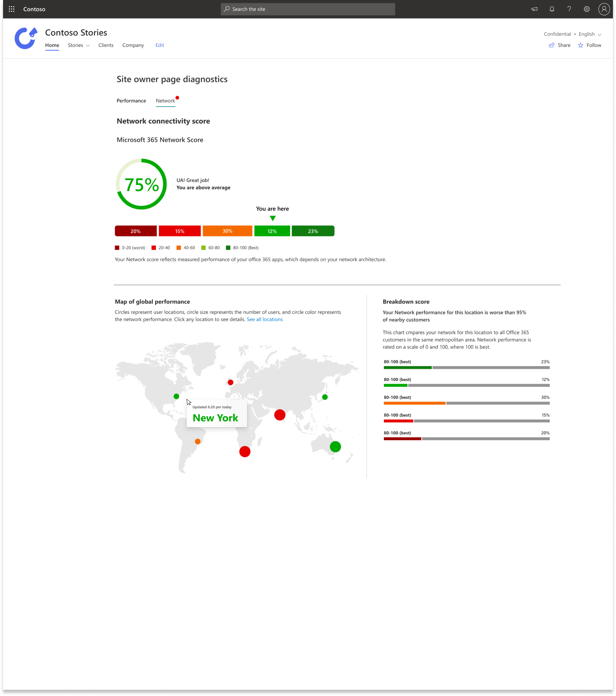
Task: Click the Follow star icon
Action: (581, 45)
